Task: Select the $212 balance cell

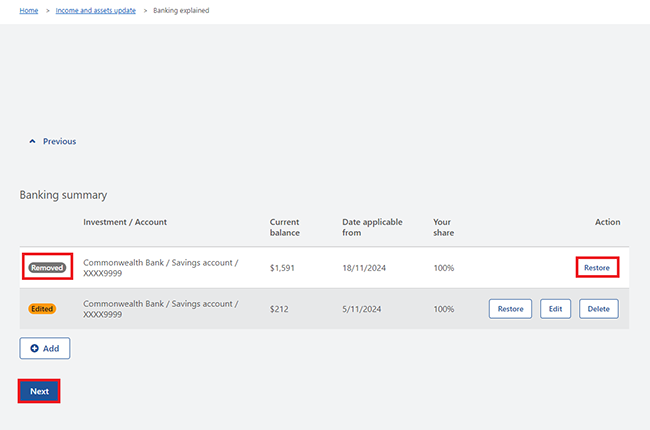Action: click(279, 309)
